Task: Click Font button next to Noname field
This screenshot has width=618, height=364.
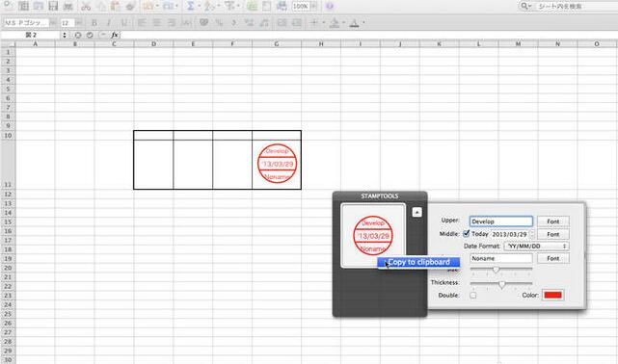Action: 553,258
